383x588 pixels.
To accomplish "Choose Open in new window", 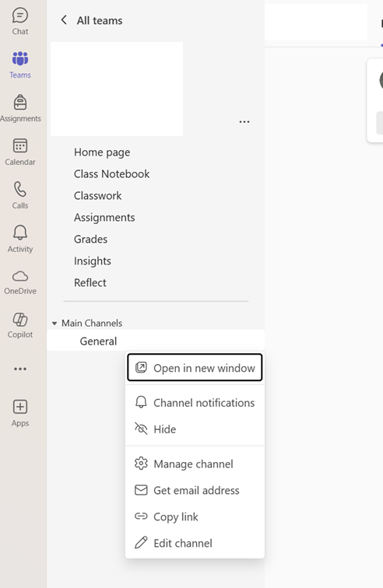I will coord(195,367).
